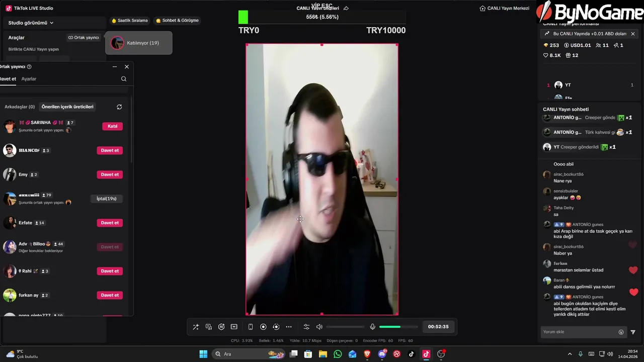
Task: Invite Emy with Davet et
Action: [110, 174]
